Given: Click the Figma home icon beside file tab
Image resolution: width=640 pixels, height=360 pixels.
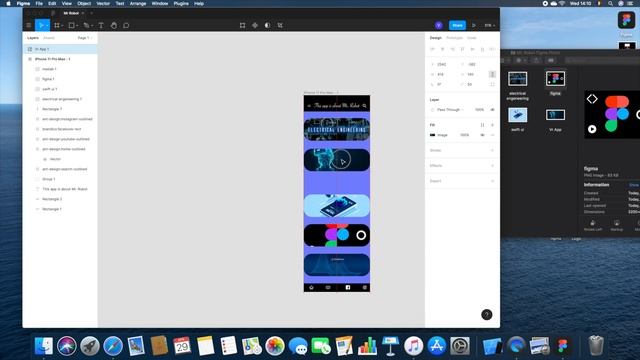Looking at the screenshot, I should (x=53, y=13).
